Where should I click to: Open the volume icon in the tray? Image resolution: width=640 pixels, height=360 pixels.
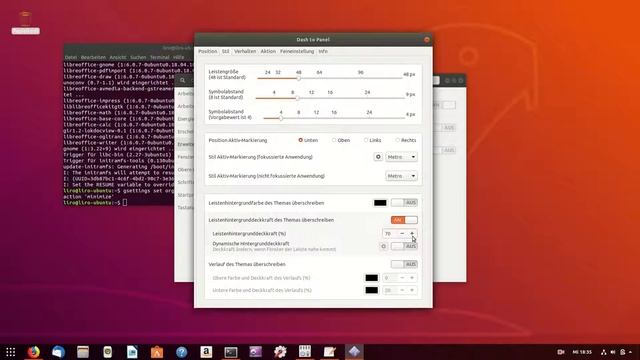pyautogui.click(x=613, y=352)
